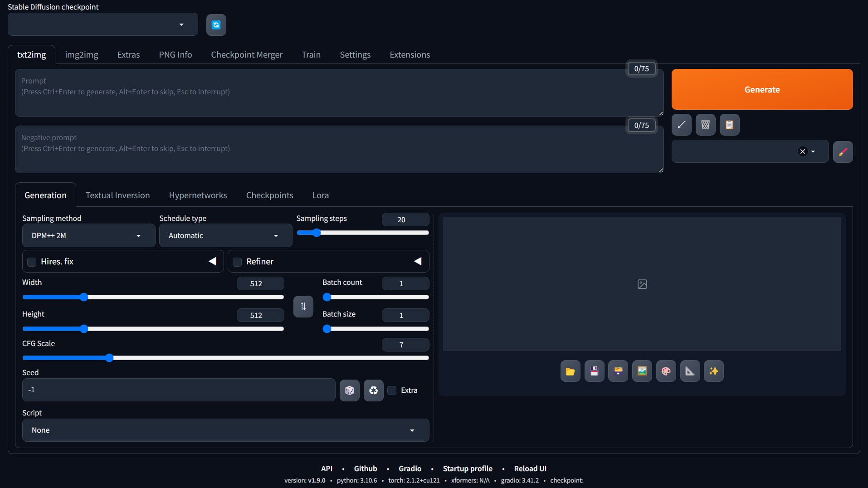This screenshot has height=488, width=868.
Task: Apply selected styles with clipboard icon
Action: pos(729,125)
